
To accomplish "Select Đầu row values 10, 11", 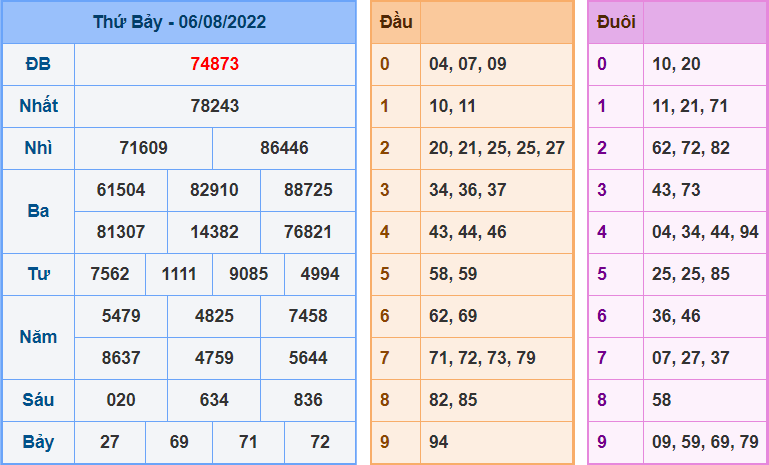I will [452, 106].
